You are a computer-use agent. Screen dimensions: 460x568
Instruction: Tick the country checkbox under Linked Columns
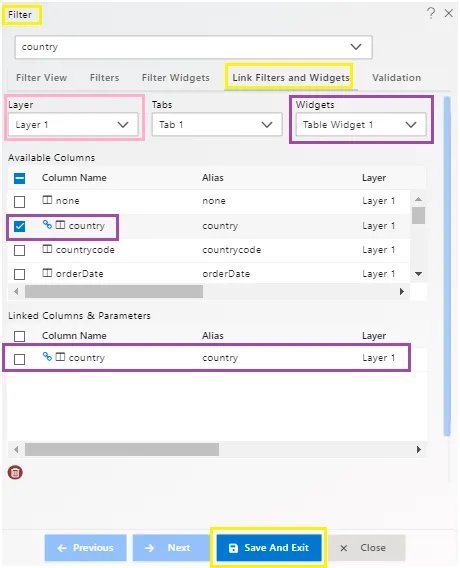20,359
